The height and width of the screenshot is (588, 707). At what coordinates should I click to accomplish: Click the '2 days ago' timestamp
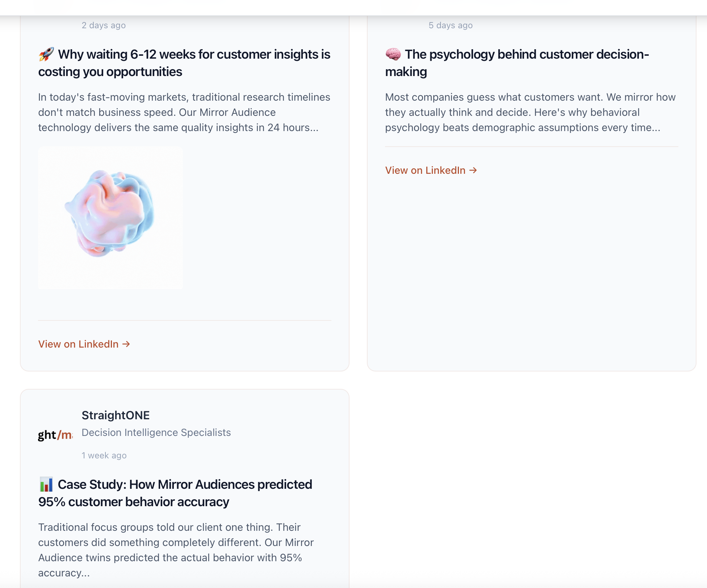[104, 25]
